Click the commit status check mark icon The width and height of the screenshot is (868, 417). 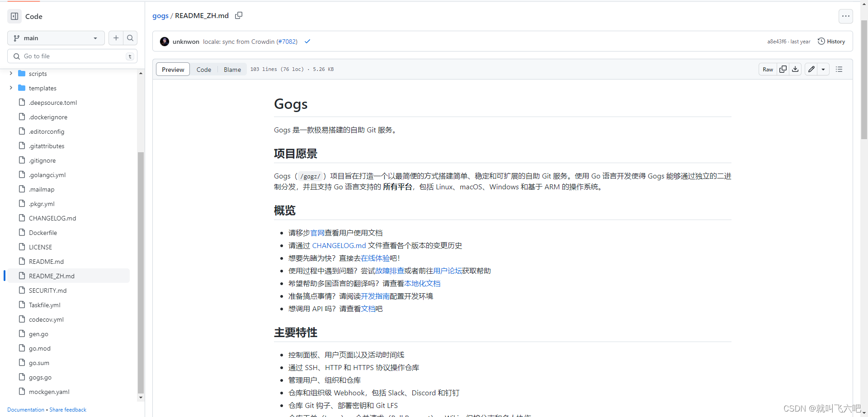(x=307, y=42)
